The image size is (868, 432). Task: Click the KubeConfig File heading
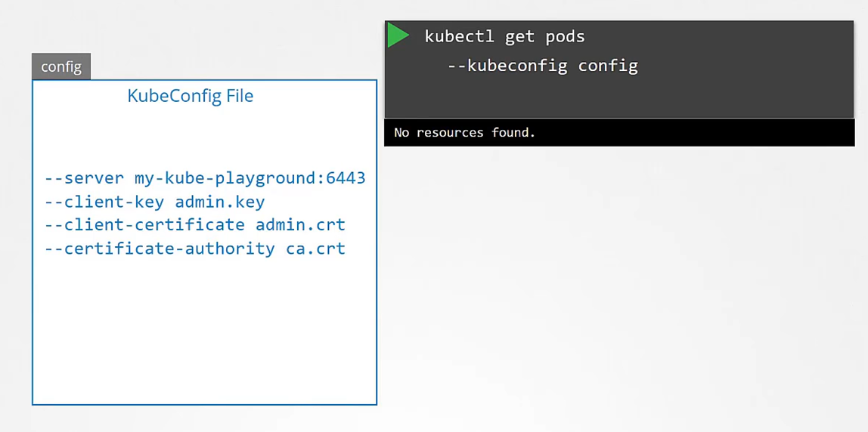[191, 96]
